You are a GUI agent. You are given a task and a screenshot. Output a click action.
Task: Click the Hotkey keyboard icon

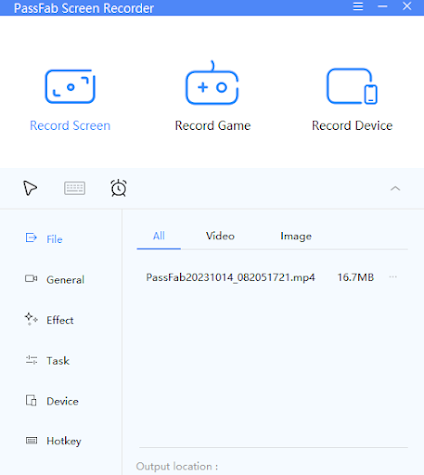tap(31, 441)
